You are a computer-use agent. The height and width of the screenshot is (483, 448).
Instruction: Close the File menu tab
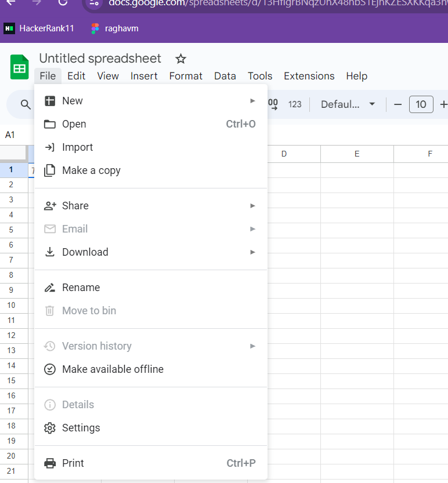pos(48,76)
